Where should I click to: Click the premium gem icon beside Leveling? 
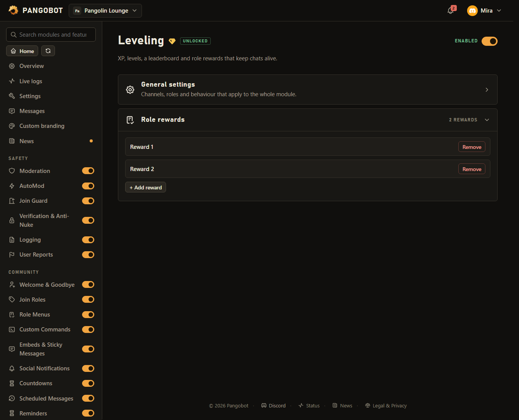pos(172,41)
